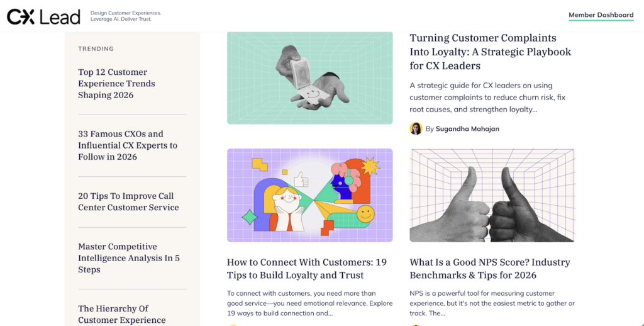The height and width of the screenshot is (326, 644).
Task: Click the connect with customers excerpt text
Action: point(309,303)
